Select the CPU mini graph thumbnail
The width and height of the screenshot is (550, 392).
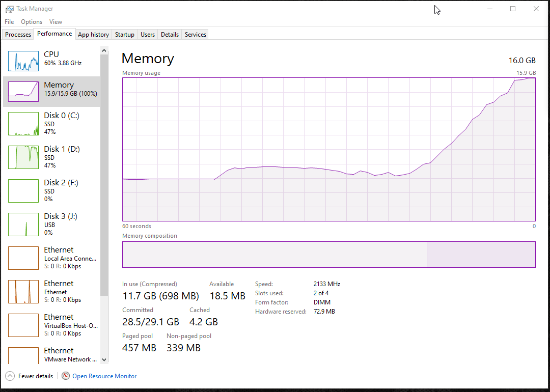click(23, 61)
